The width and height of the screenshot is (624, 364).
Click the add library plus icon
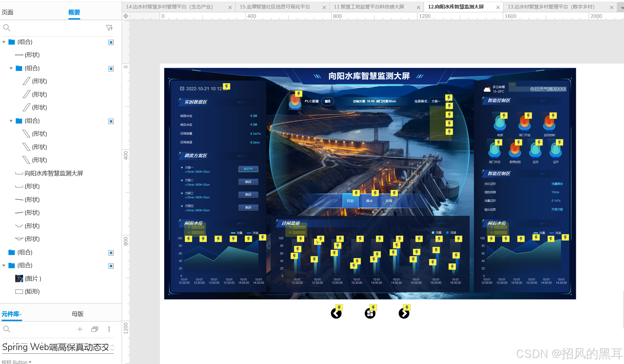coord(80,329)
